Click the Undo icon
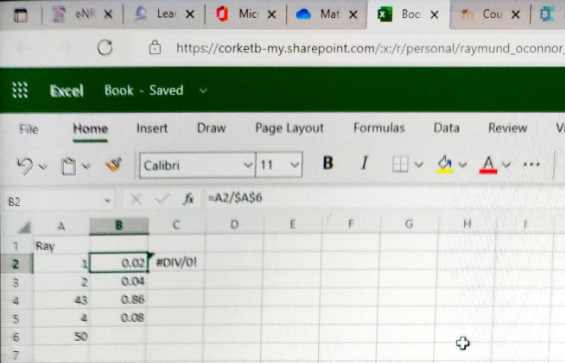 click(25, 166)
